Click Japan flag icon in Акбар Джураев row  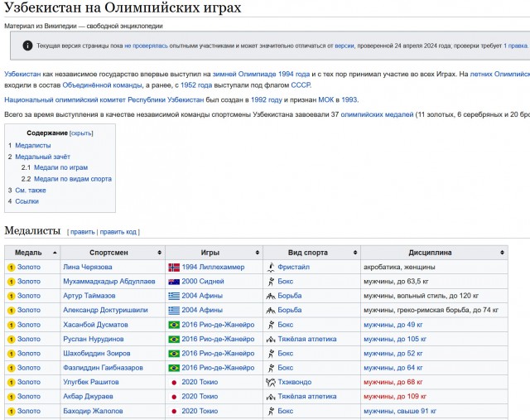174,397
